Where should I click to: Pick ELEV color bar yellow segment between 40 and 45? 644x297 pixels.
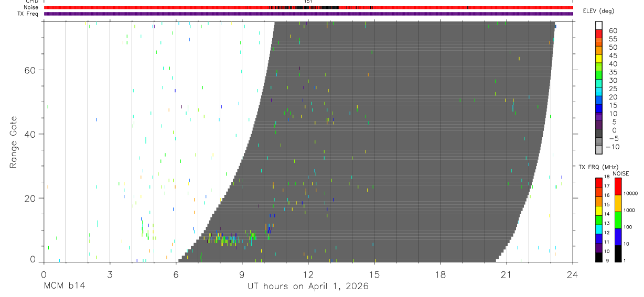599,59
